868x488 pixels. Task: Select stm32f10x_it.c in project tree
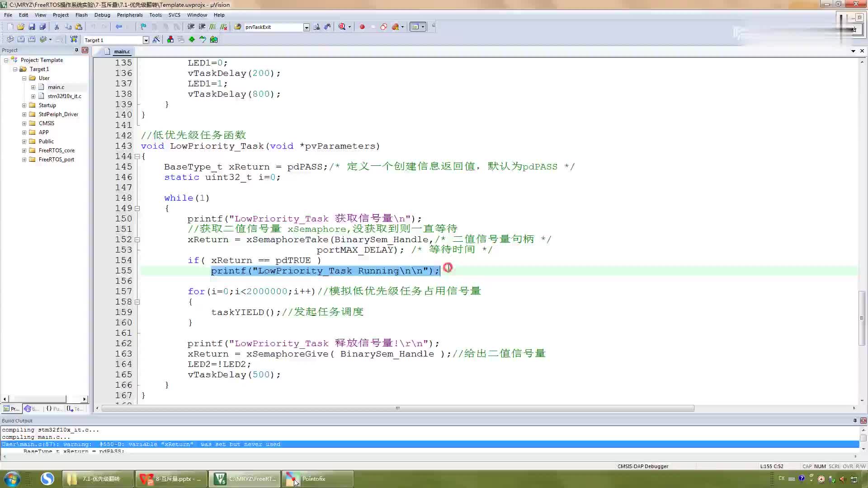tap(64, 96)
